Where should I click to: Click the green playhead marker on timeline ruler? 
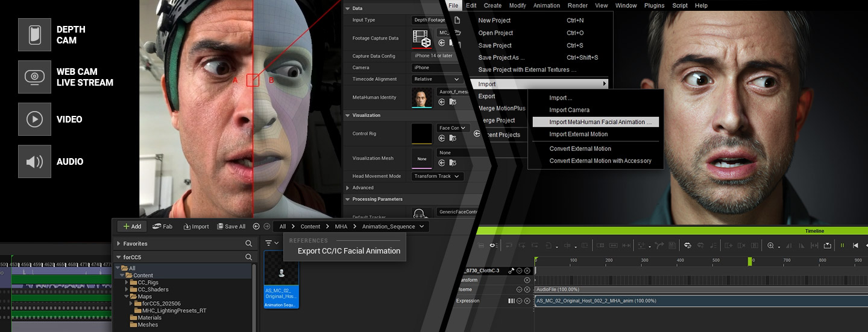750,261
